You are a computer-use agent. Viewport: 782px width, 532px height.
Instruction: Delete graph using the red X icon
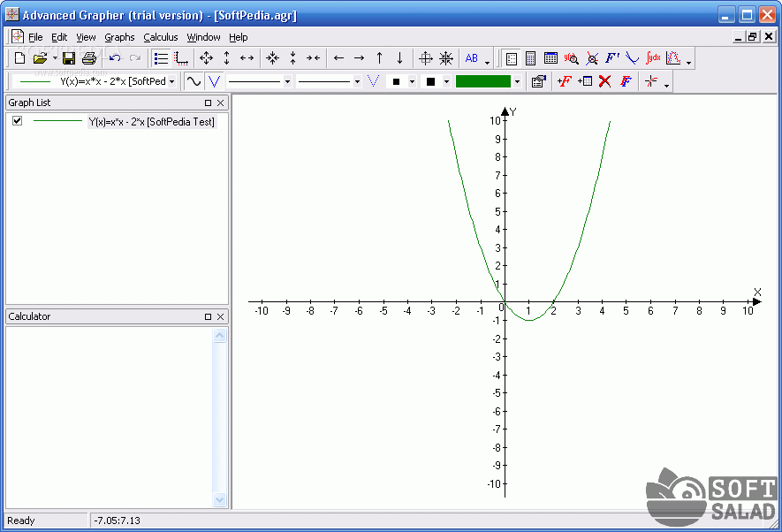click(x=605, y=81)
